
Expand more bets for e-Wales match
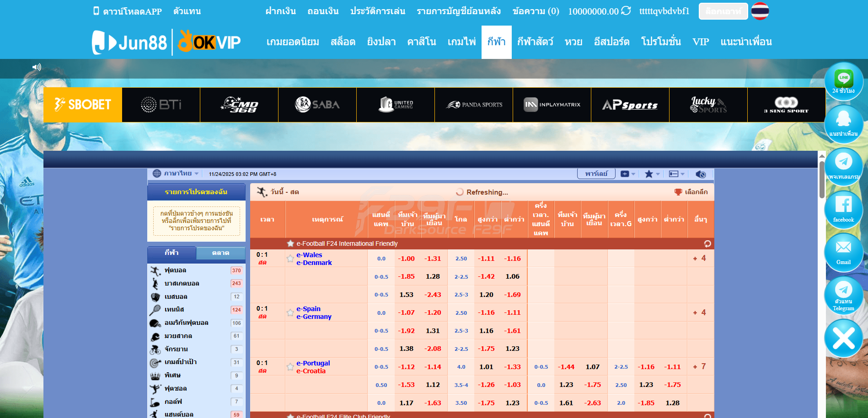[x=700, y=259]
